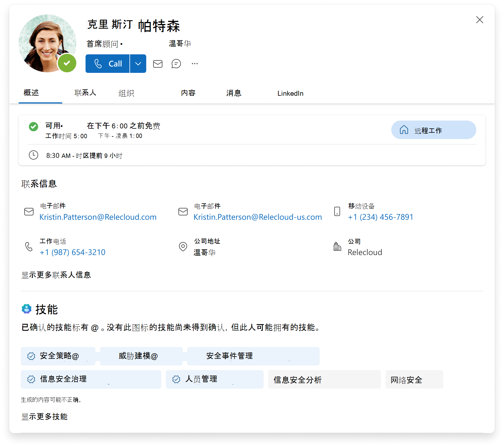504x447 pixels.
Task: Click the 8:30 AM time zone text
Action: pyautogui.click(x=84, y=156)
